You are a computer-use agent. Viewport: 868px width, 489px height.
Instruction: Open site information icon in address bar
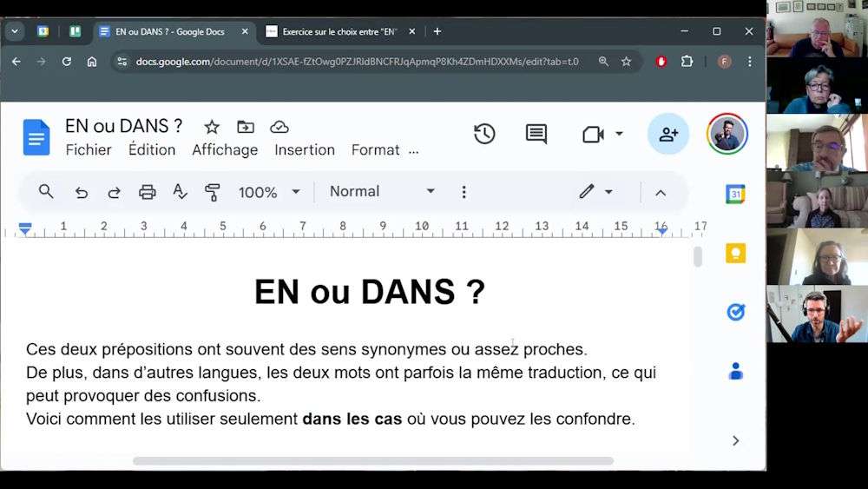point(122,62)
